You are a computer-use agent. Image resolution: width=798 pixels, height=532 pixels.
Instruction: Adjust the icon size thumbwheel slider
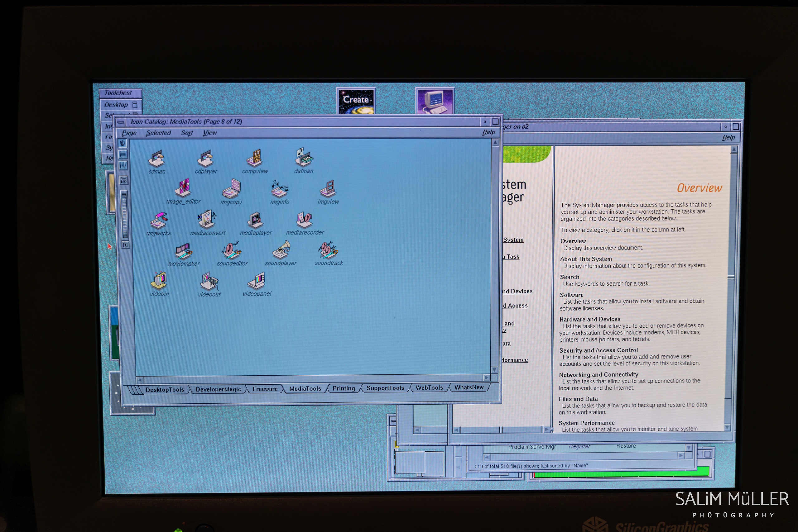coord(125,215)
